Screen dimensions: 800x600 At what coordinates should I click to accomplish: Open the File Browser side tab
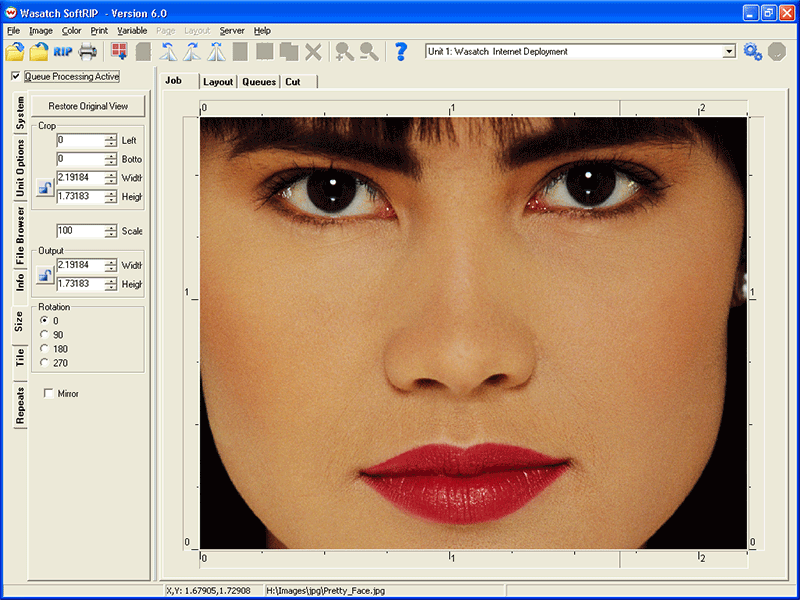19,236
